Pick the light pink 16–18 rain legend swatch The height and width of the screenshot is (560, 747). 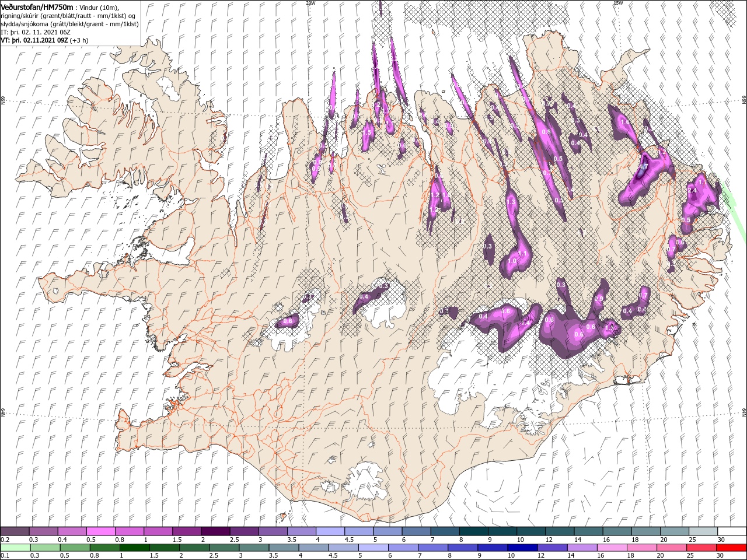(x=612, y=548)
